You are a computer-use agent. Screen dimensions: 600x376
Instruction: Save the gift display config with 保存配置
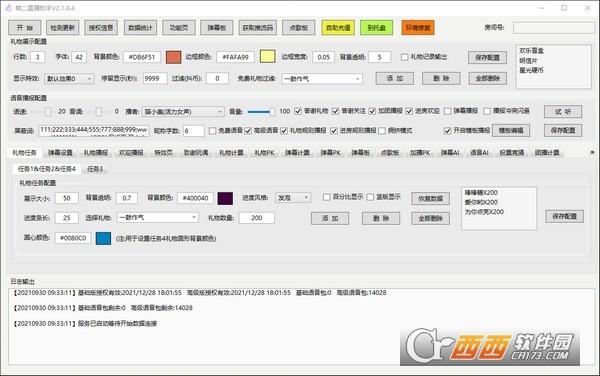pyautogui.click(x=488, y=57)
